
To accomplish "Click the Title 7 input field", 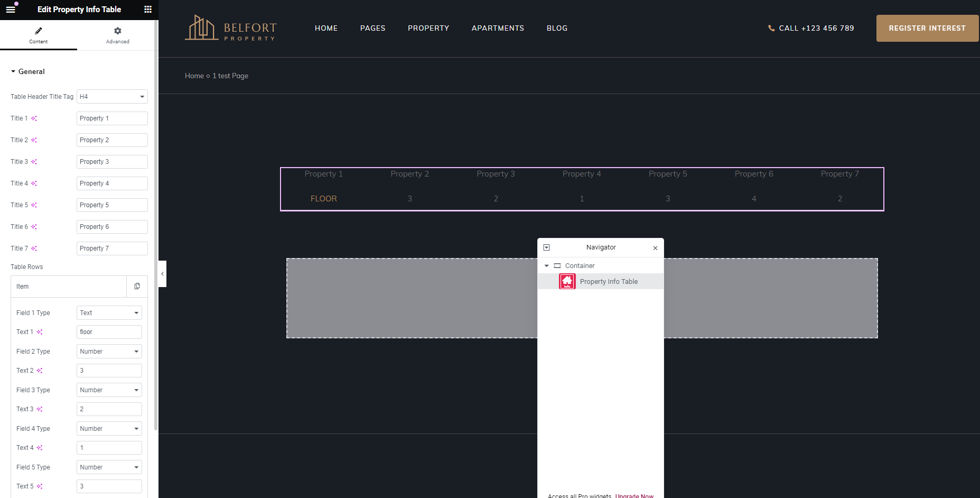I will pyautogui.click(x=112, y=248).
